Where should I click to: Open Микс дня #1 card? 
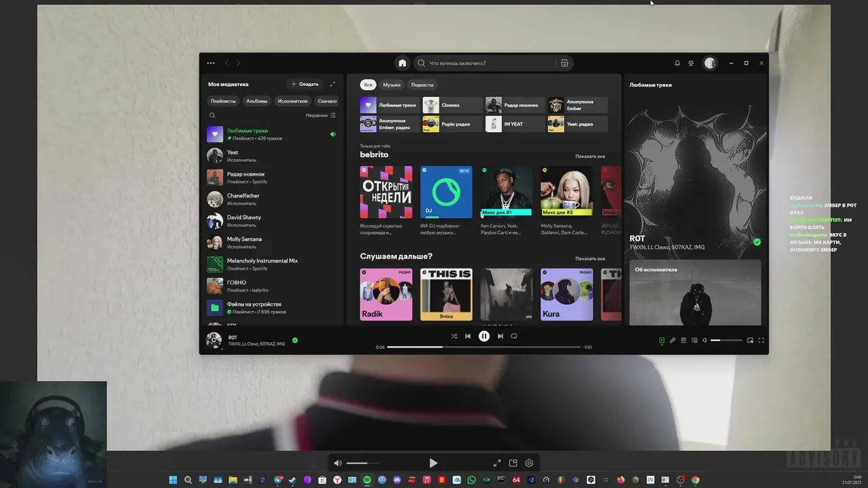click(507, 201)
